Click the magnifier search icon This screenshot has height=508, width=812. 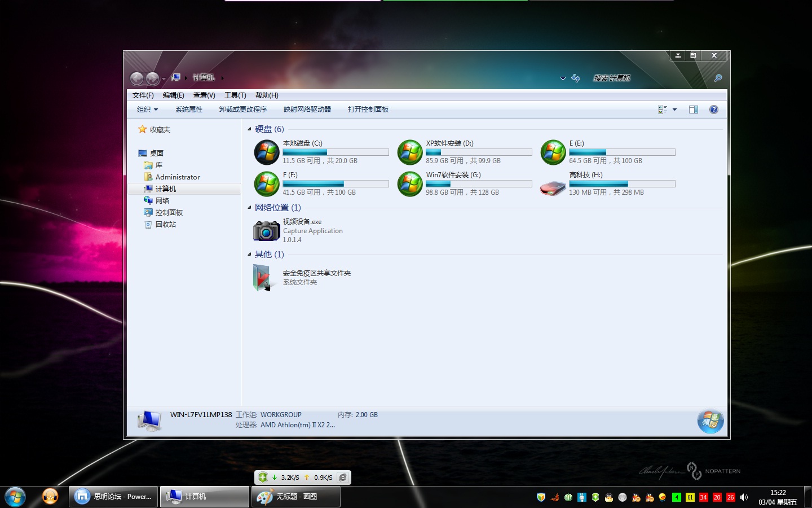point(718,78)
